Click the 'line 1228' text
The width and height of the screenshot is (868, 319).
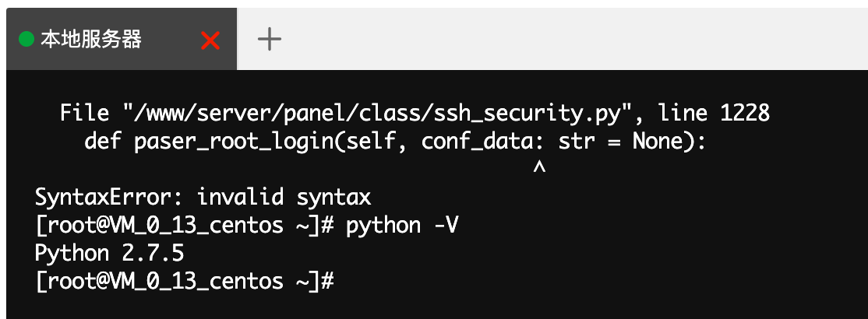click(x=714, y=114)
